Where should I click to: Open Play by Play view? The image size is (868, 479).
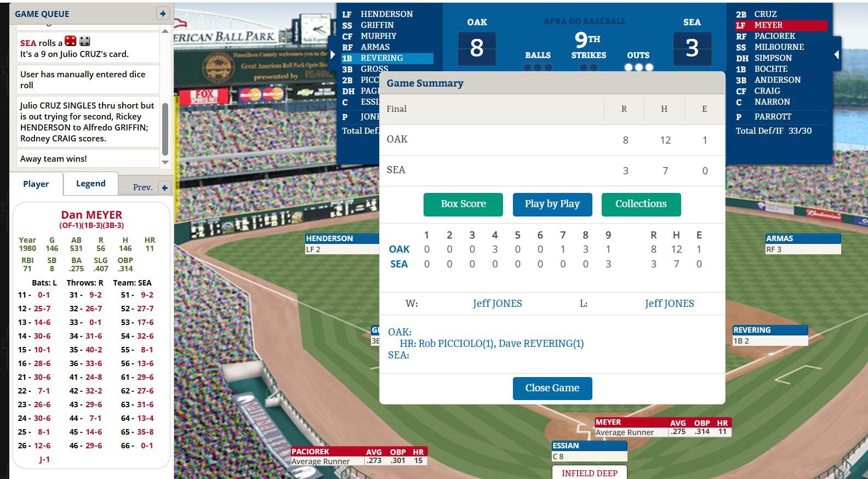[x=552, y=204]
